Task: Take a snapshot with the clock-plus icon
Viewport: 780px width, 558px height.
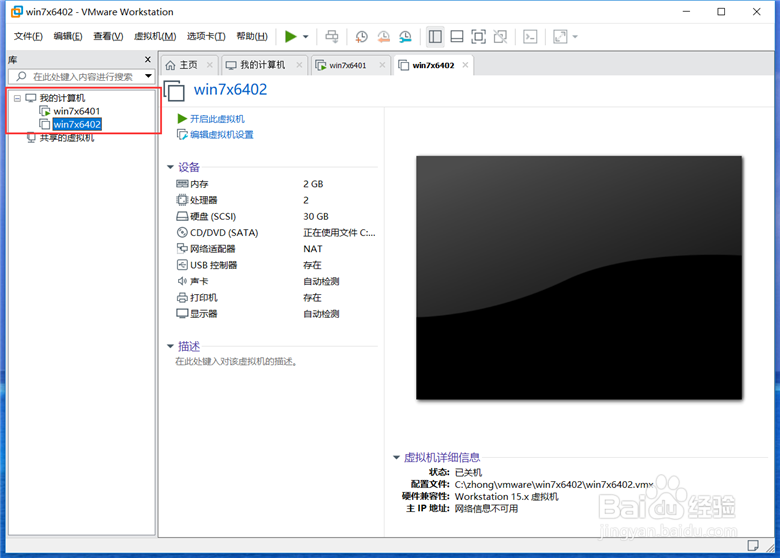Action: [362, 36]
